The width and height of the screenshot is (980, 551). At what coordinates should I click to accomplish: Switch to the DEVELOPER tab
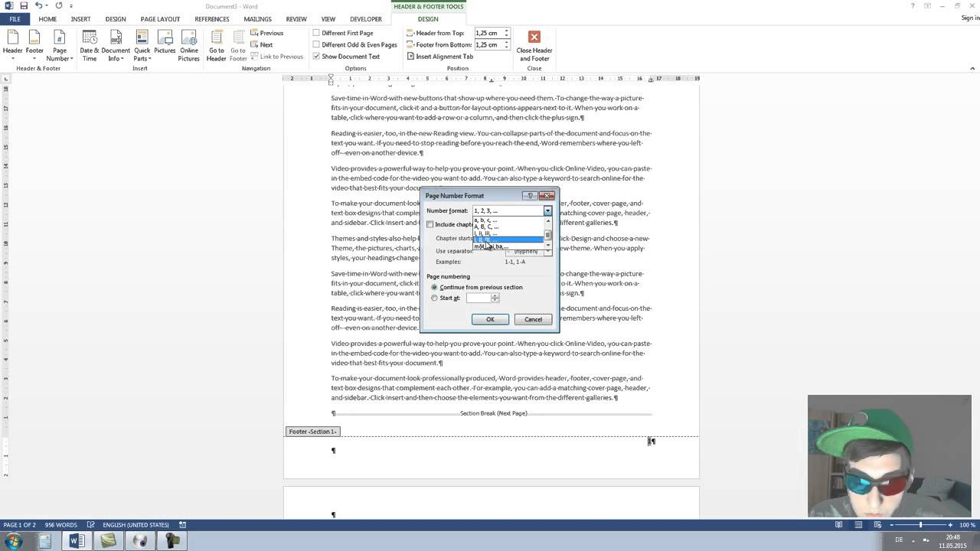(x=366, y=19)
